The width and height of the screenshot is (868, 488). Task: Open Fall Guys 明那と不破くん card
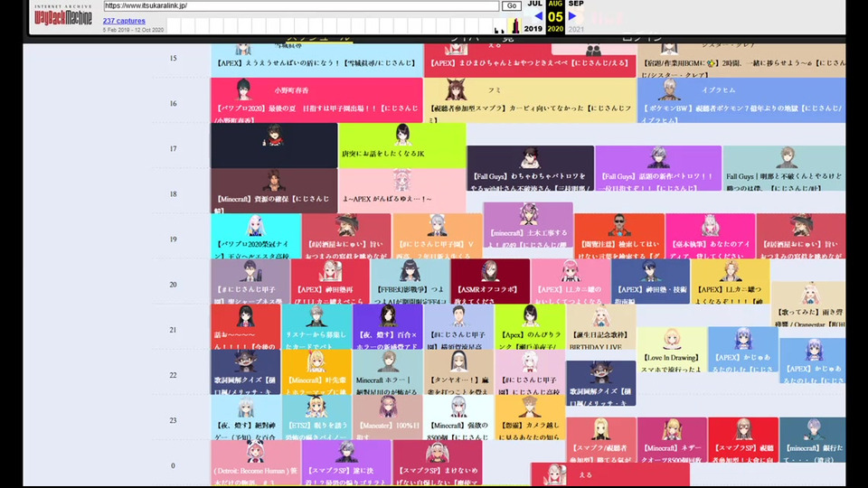point(784,168)
